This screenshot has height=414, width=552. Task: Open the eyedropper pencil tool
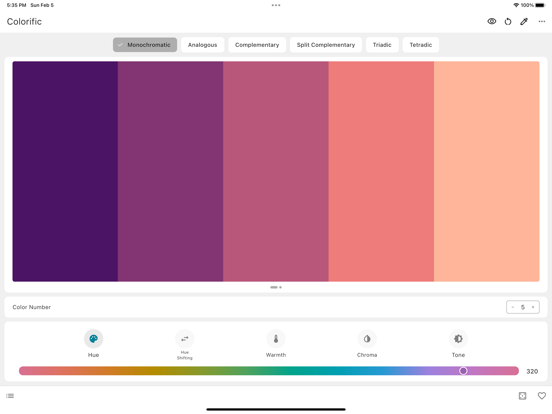[x=524, y=21]
